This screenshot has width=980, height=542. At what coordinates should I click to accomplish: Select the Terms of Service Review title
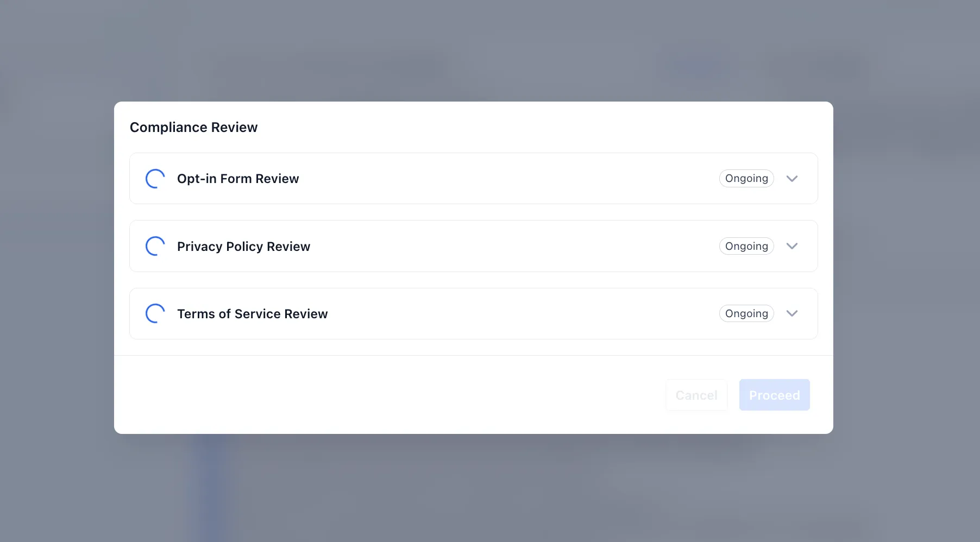click(252, 314)
